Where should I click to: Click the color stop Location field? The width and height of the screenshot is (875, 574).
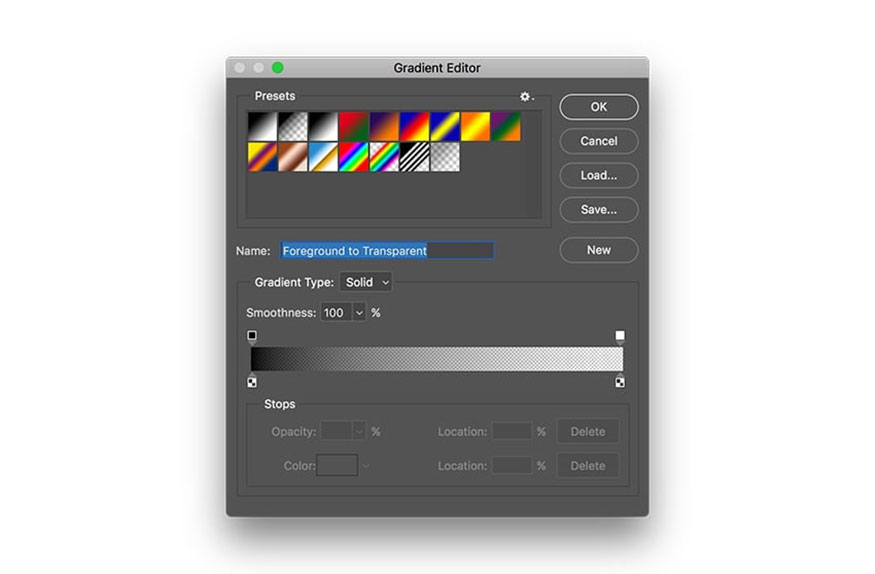click(512, 466)
